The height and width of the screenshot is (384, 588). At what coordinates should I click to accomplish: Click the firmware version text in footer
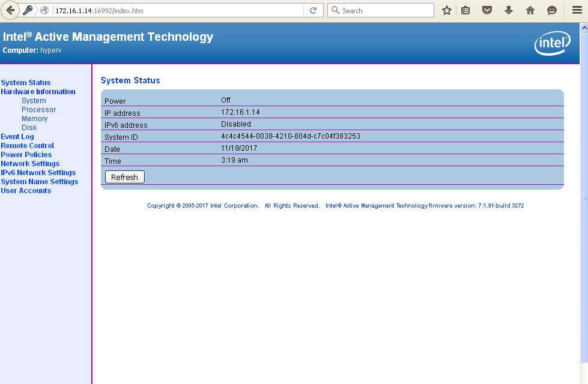pyautogui.click(x=425, y=206)
